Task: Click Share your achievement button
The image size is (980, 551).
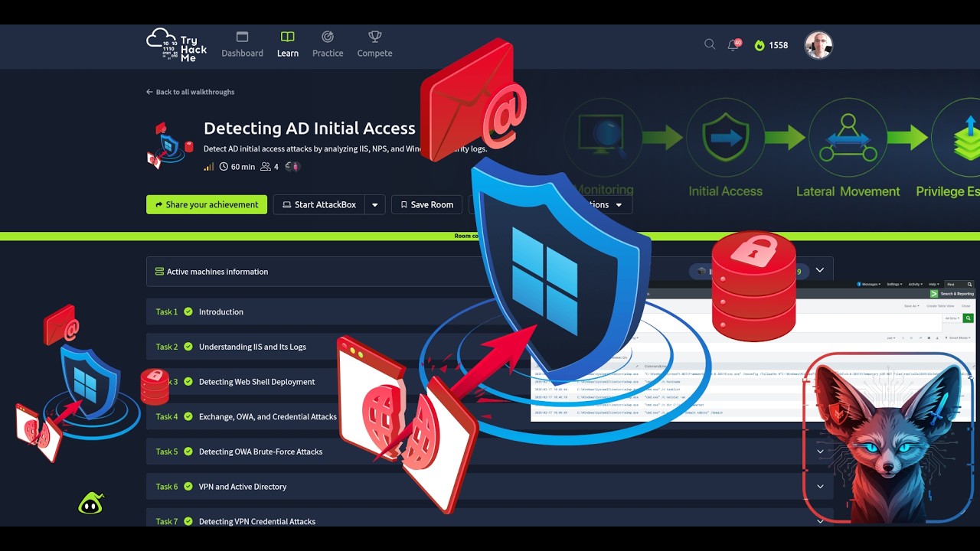Action: pos(207,204)
